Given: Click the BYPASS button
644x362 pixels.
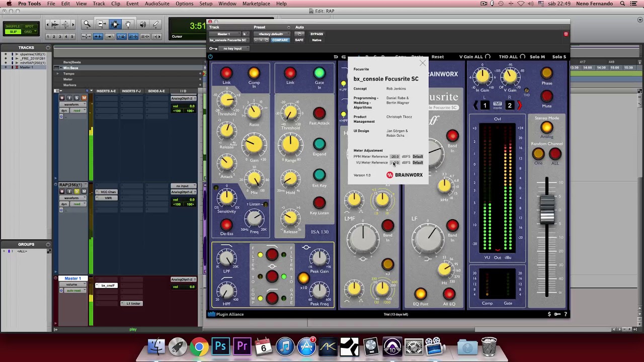Looking at the screenshot, I should pos(317,34).
